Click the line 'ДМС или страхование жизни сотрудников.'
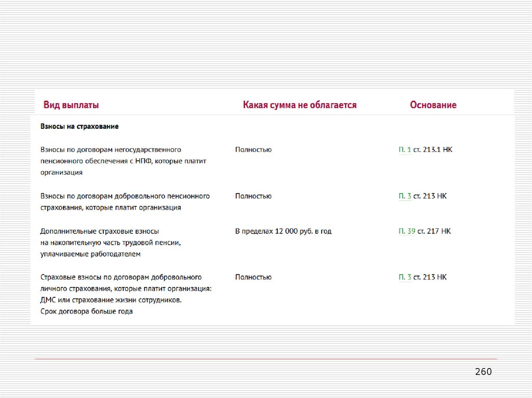This screenshot has width=532, height=398. (111, 300)
